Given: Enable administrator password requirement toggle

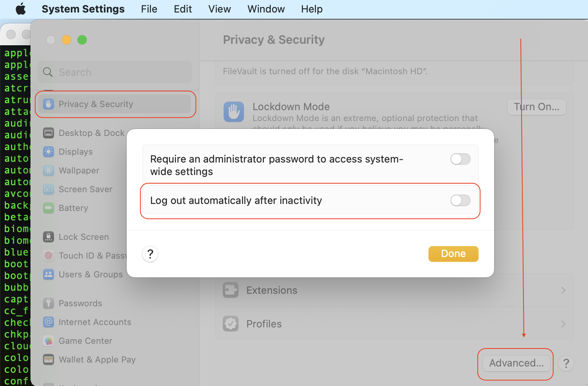Looking at the screenshot, I should tap(460, 159).
